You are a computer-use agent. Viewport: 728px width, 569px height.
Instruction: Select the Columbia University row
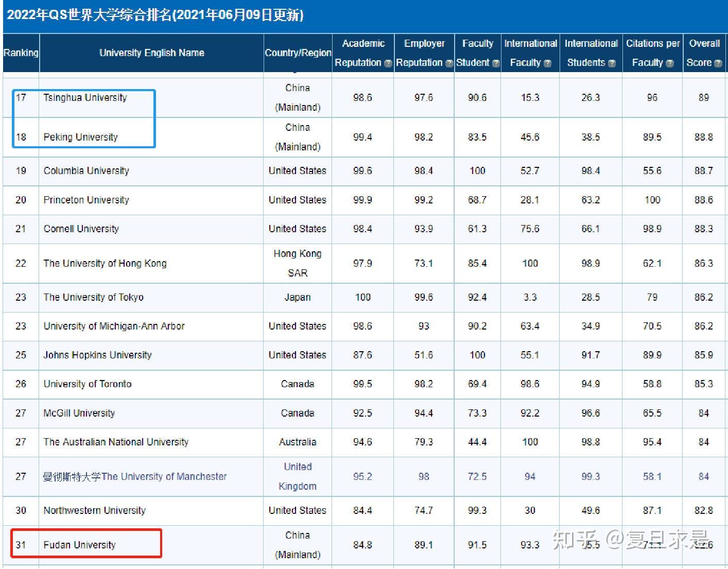tap(86, 171)
